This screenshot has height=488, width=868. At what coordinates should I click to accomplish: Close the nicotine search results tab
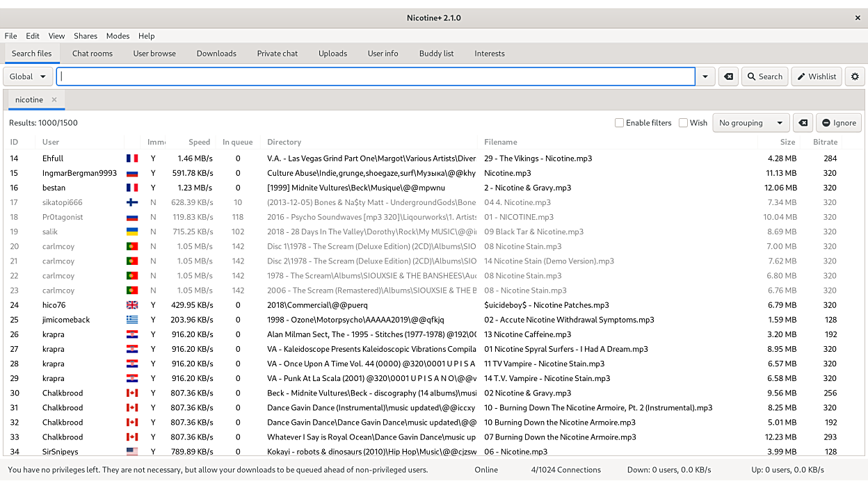point(54,99)
